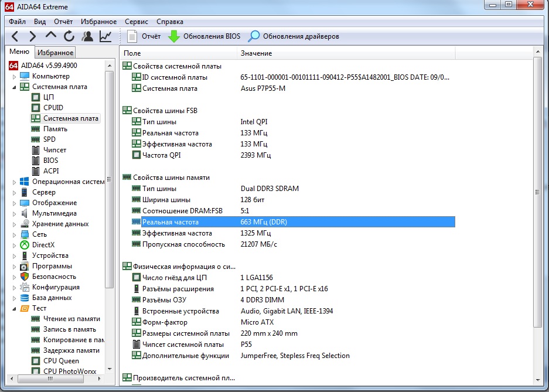Open the Файл menu
The image size is (549, 392).
(x=17, y=22)
